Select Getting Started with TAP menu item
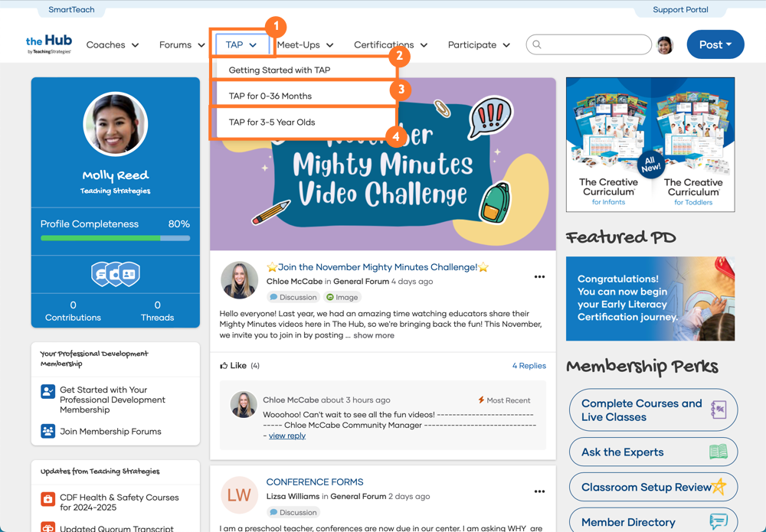This screenshot has width=766, height=532. [280, 70]
